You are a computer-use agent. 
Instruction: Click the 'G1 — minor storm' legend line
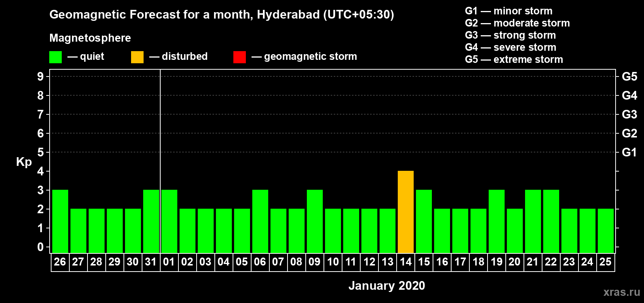pyautogui.click(x=509, y=11)
